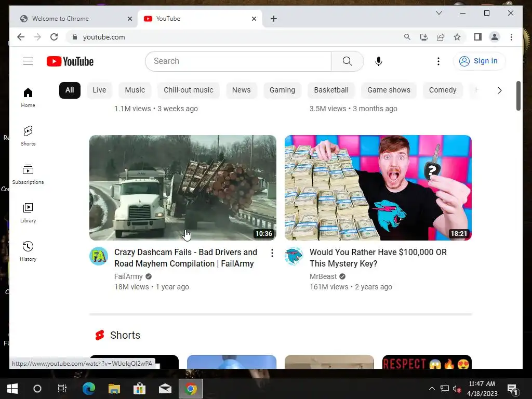Click the search magnifier button
Viewport: 532px width, 399px height.
(x=347, y=61)
